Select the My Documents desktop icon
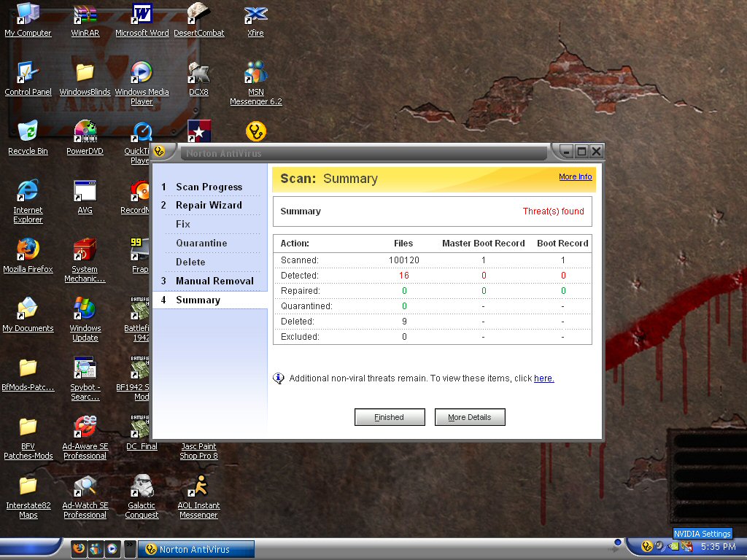This screenshot has height=560, width=747. pos(28,315)
